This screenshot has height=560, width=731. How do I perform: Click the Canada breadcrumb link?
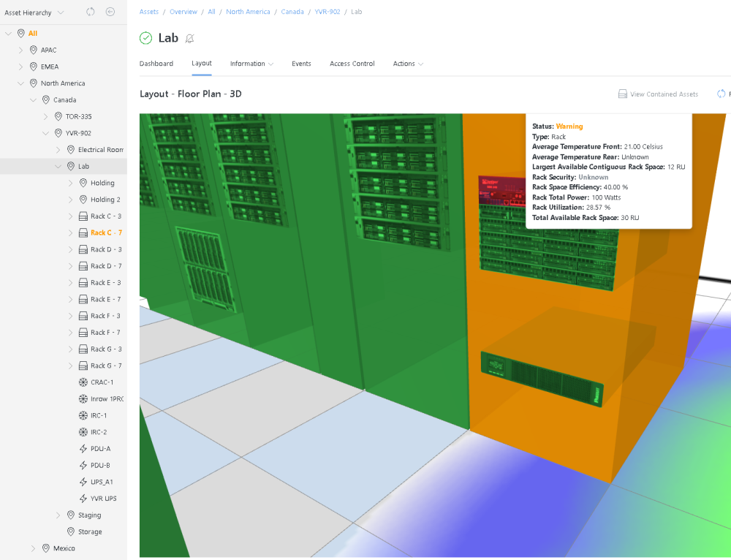[x=292, y=12]
